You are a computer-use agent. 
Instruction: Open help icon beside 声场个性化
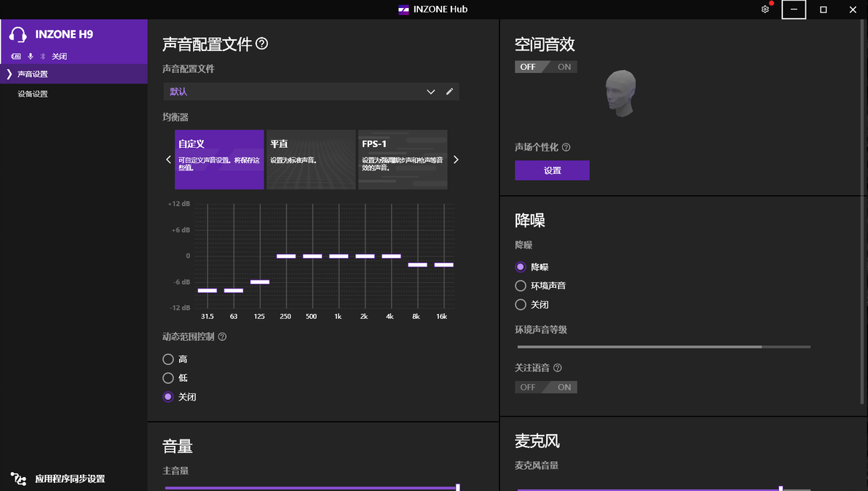click(x=566, y=147)
